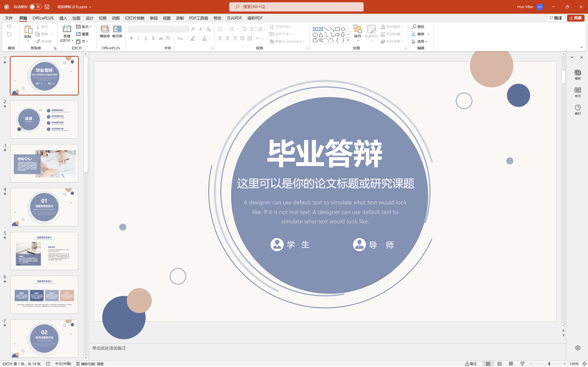Start slideshow from status bar icon
Viewport: 588px width, 367px height.
[x=522, y=364]
